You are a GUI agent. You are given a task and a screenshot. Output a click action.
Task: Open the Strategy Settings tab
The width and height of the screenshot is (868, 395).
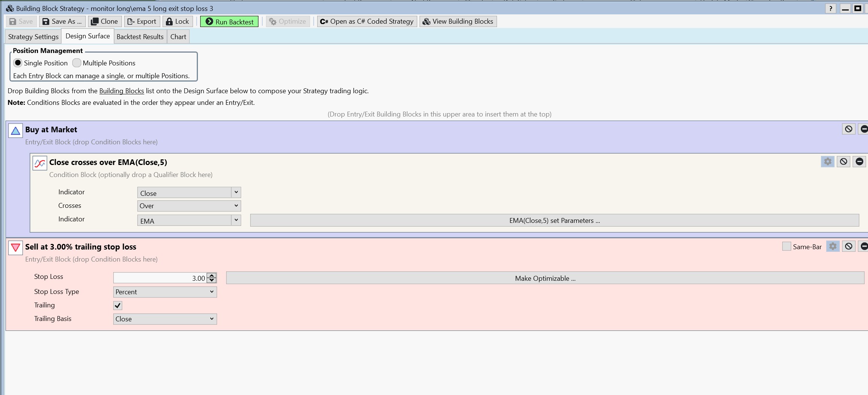(33, 37)
